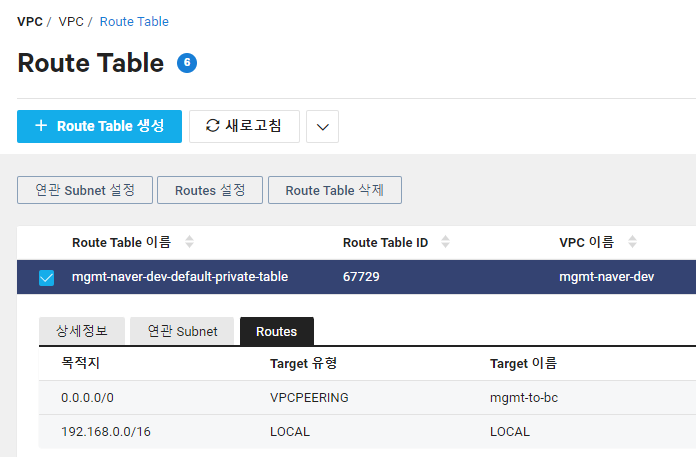696x457 pixels.
Task: Click the Route Table breadcrumb link
Action: pyautogui.click(x=134, y=21)
